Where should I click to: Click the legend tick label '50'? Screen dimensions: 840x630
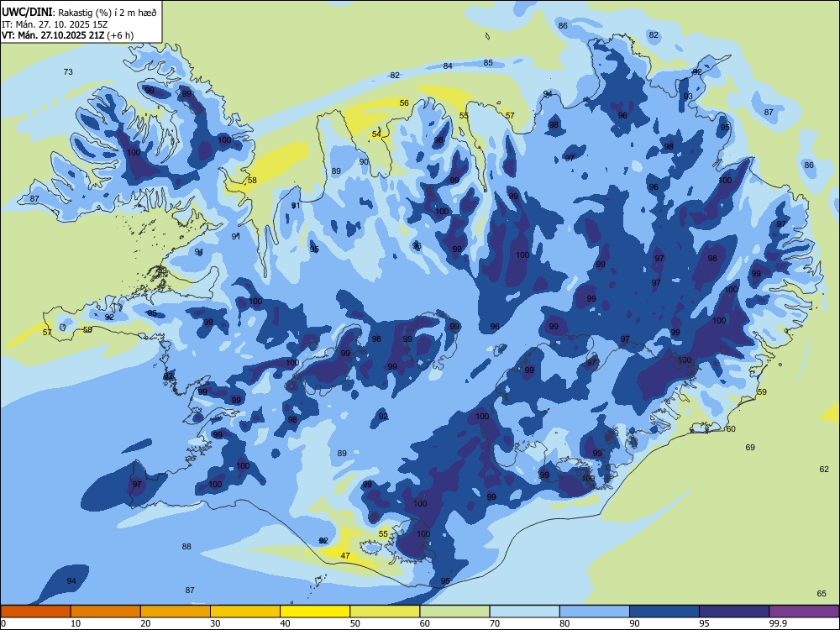(355, 623)
